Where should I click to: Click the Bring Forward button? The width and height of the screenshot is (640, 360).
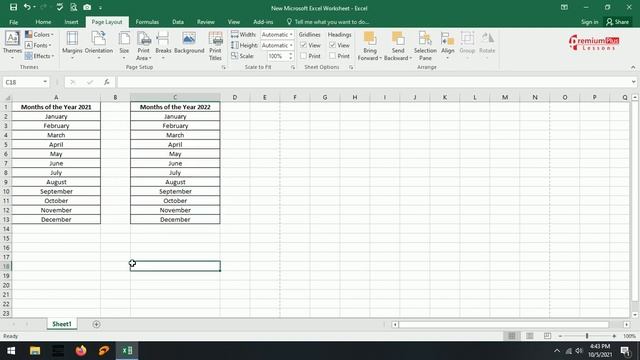[x=370, y=46]
